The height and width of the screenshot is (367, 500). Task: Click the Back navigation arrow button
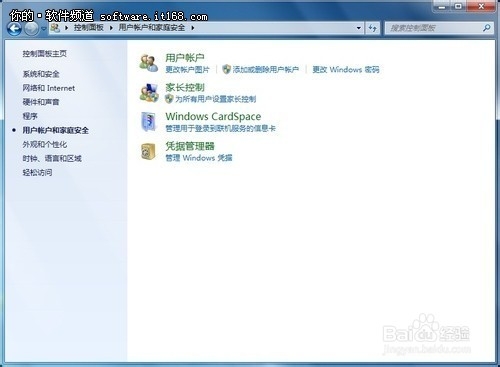(14, 29)
